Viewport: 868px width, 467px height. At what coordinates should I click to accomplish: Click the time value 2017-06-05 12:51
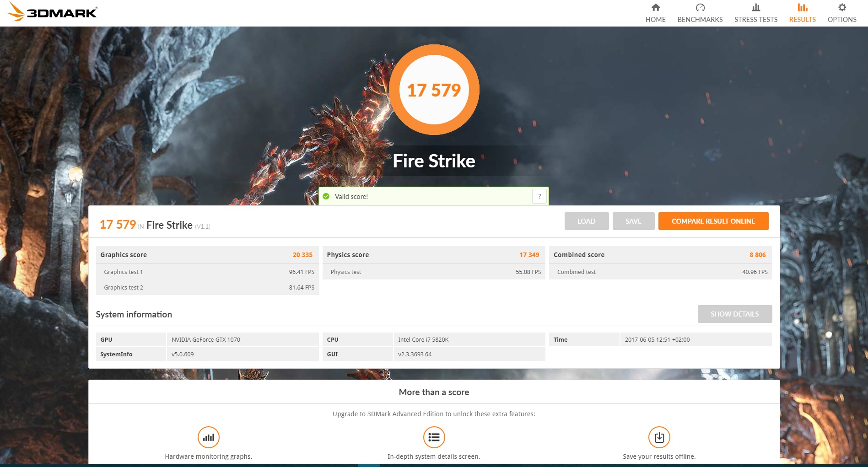657,339
